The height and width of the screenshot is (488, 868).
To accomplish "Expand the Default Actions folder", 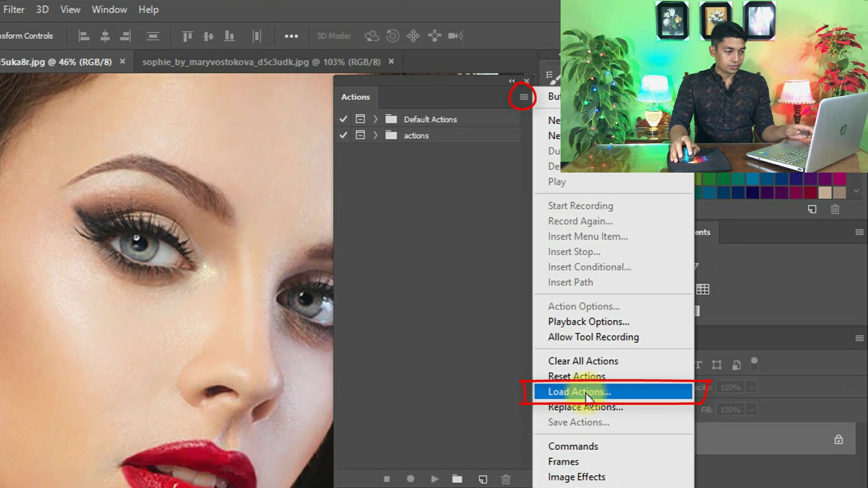I will coord(375,119).
